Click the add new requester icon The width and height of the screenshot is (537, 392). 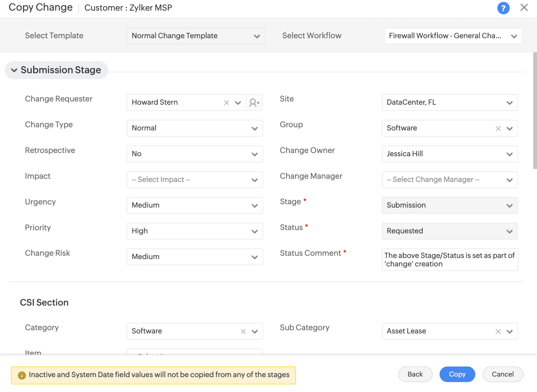254,103
